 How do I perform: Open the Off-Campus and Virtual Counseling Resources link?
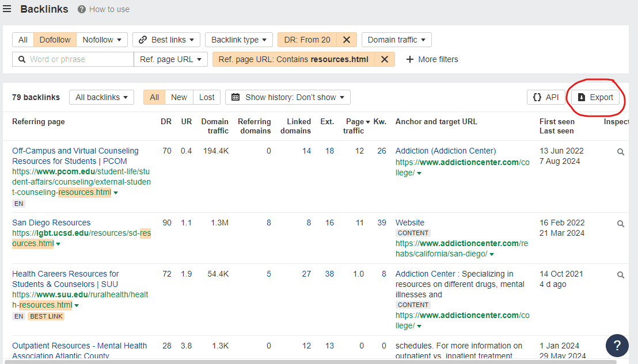[x=75, y=156]
